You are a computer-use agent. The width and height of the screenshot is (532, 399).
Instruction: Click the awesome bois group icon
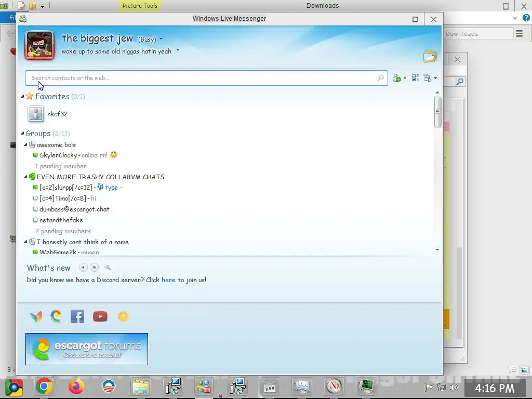pos(32,144)
